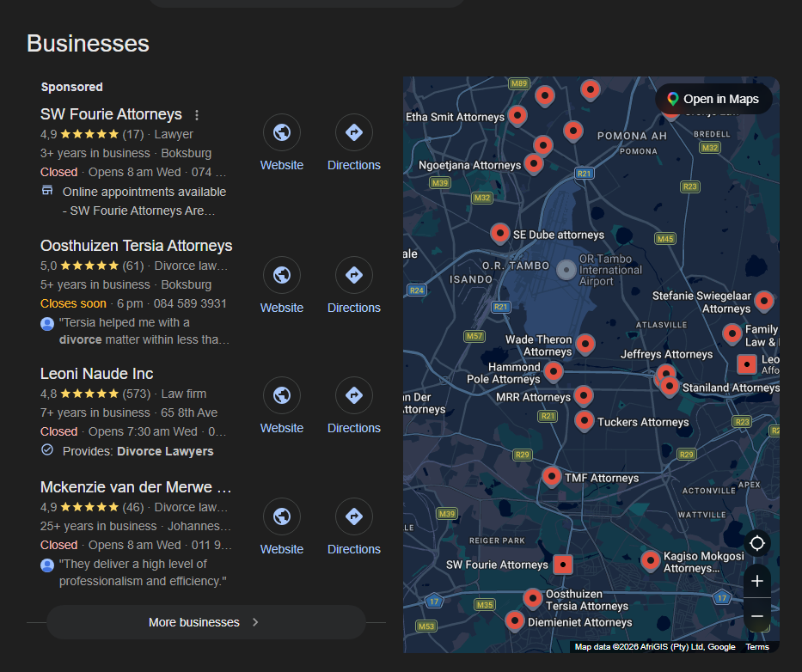Click the Directions label under Leoni Naude

354,428
